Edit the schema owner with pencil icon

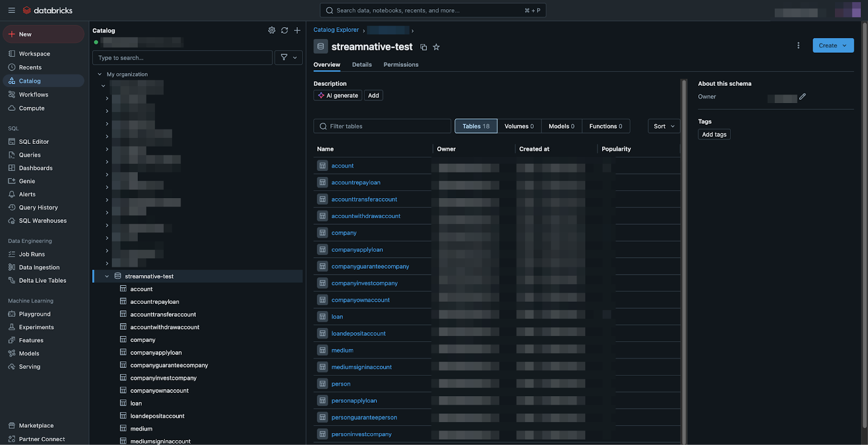coord(802,97)
